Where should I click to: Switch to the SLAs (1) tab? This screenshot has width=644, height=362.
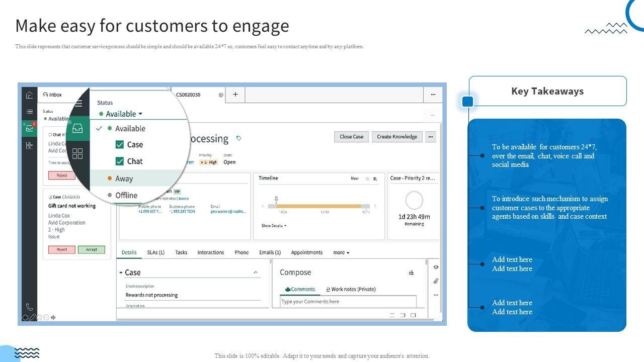click(155, 252)
